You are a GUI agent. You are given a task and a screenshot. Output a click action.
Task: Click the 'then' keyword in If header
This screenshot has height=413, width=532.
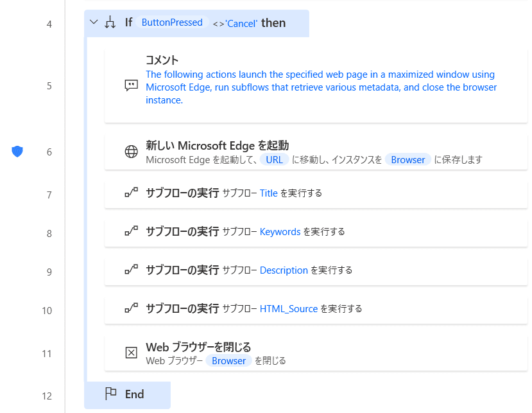tap(273, 22)
